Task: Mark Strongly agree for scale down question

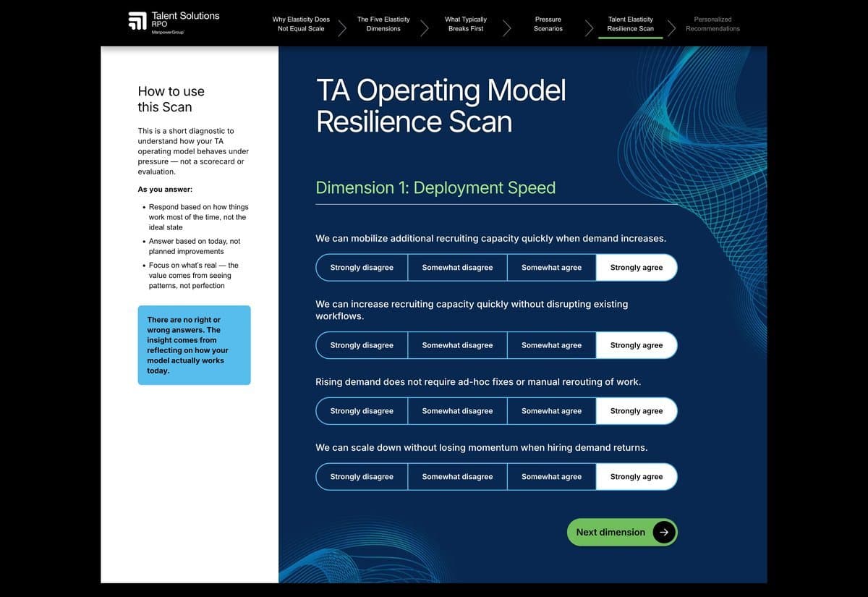Action: 637,477
